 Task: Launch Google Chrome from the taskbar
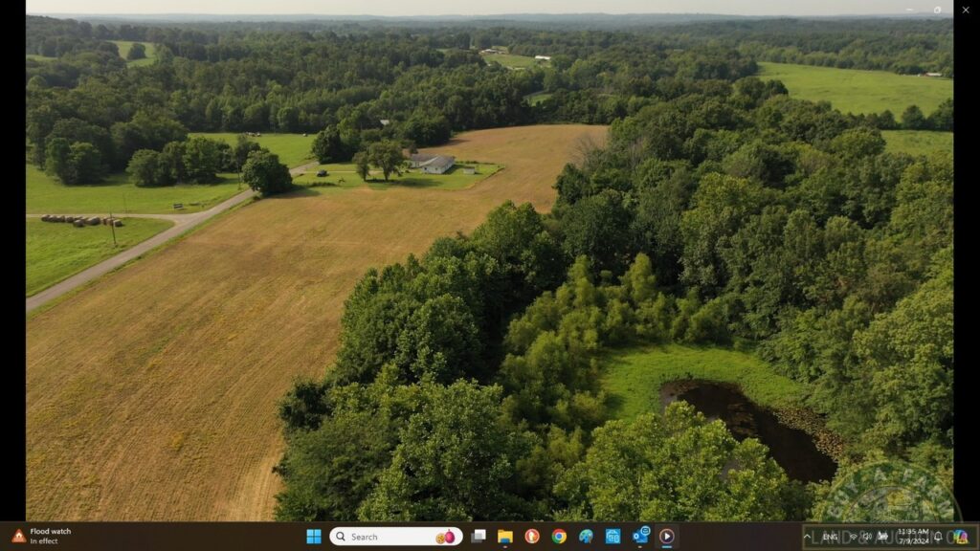[x=559, y=537]
